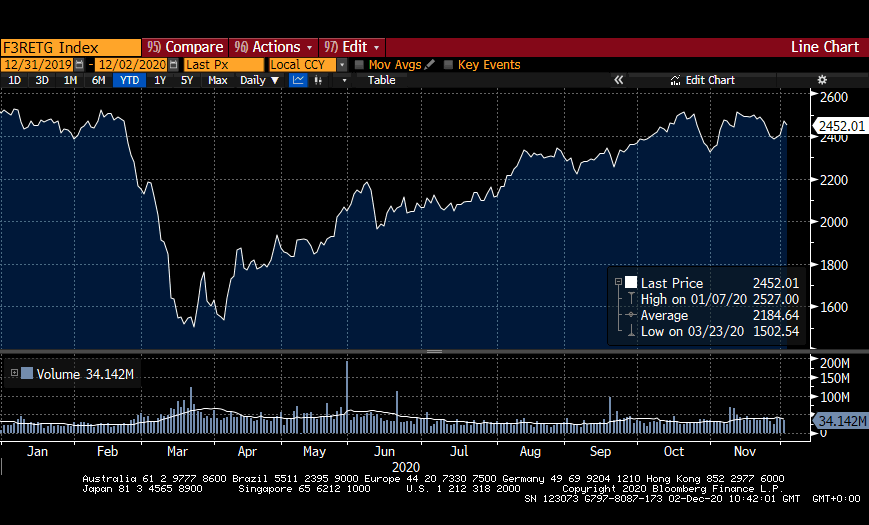Click the Low marker icon in legend

coord(631,331)
